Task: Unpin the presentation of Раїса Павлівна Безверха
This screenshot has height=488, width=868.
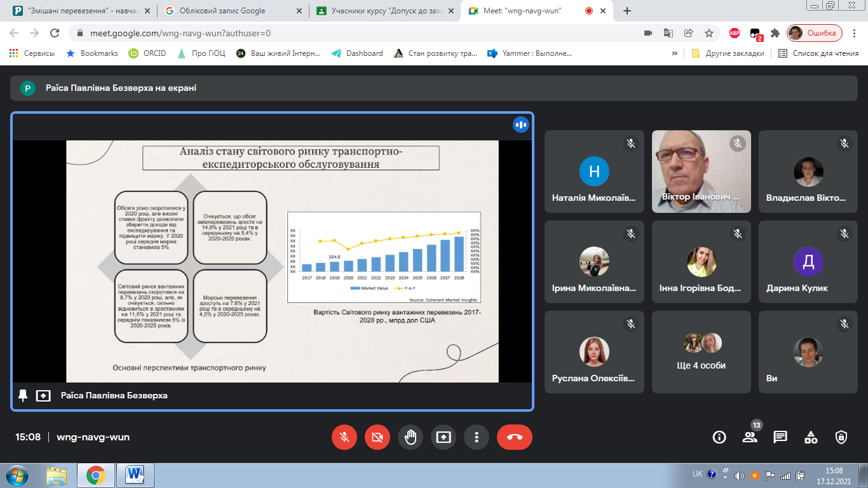Action: [23, 395]
